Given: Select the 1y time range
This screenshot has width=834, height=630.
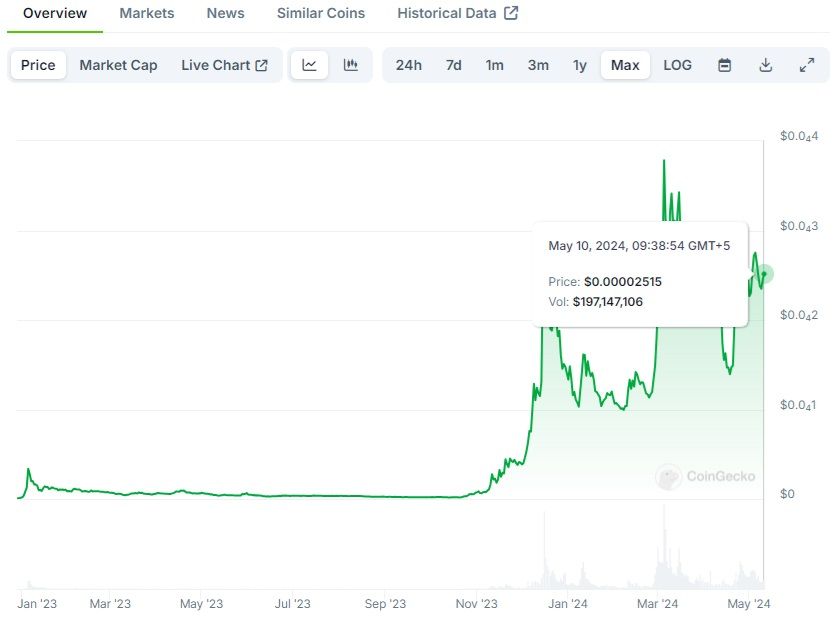Looking at the screenshot, I should tap(580, 65).
